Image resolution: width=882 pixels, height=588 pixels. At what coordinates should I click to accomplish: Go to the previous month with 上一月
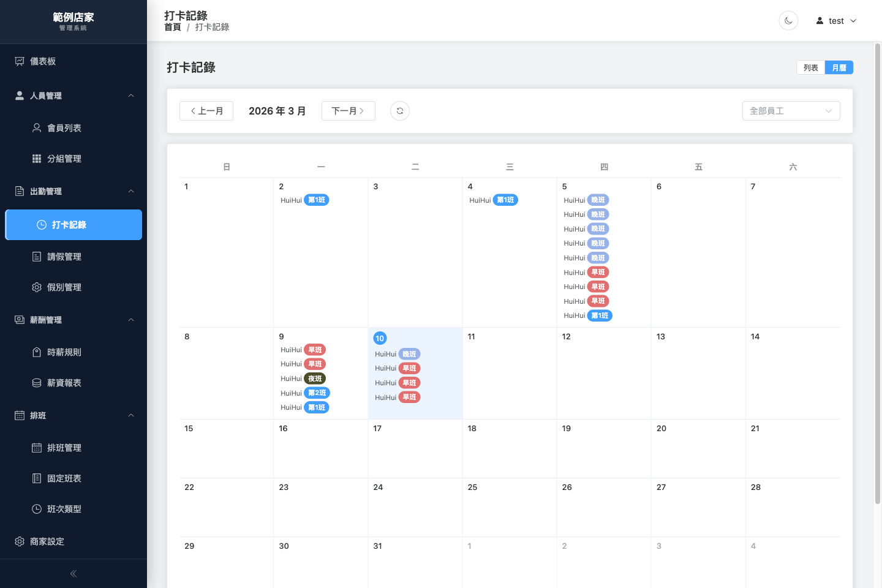point(206,111)
